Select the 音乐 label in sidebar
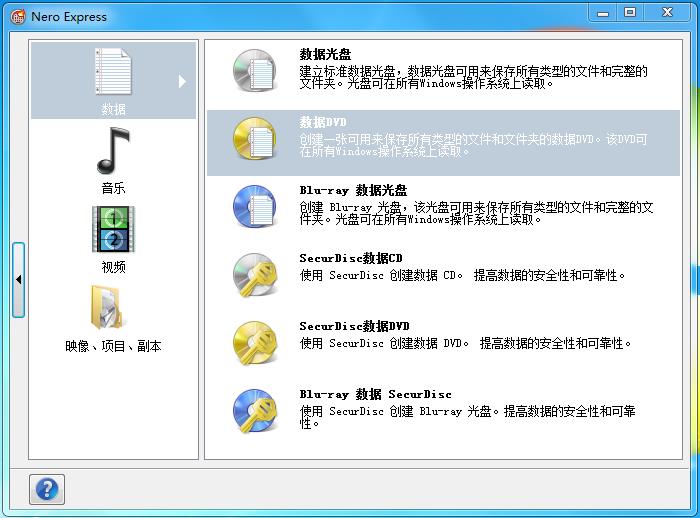Screen dimensions: 700x518 [x=113, y=188]
